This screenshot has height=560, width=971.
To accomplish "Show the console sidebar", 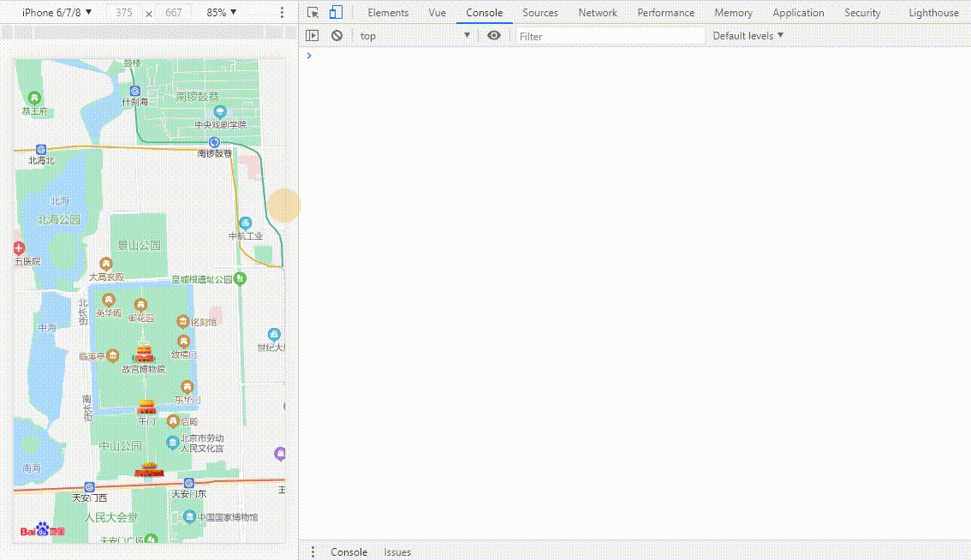I will tap(312, 36).
